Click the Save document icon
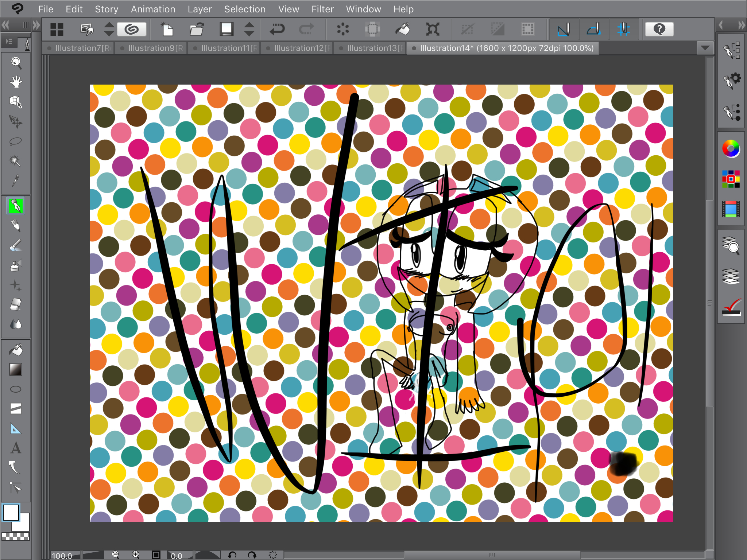The height and width of the screenshot is (560, 747). (x=227, y=29)
